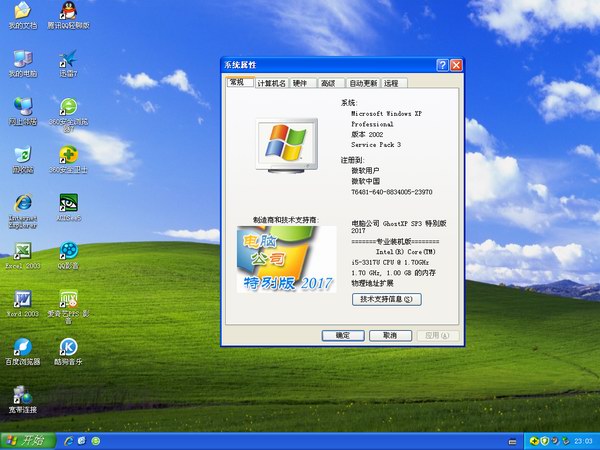Switch to the 常规 tab
The image size is (600, 450).
tap(240, 82)
